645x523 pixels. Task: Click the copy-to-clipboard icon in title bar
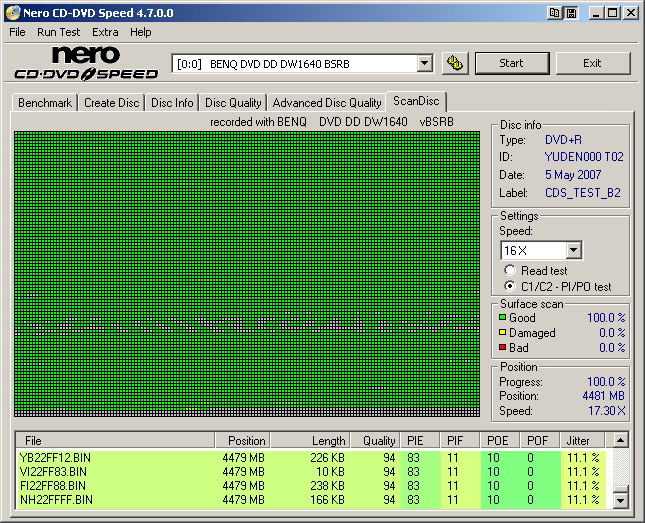click(555, 13)
